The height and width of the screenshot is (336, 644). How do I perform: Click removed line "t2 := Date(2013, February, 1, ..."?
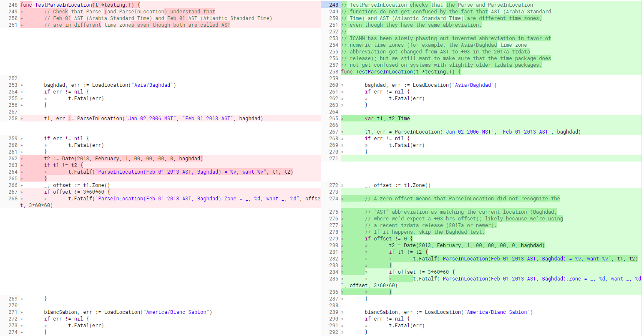tap(123, 159)
